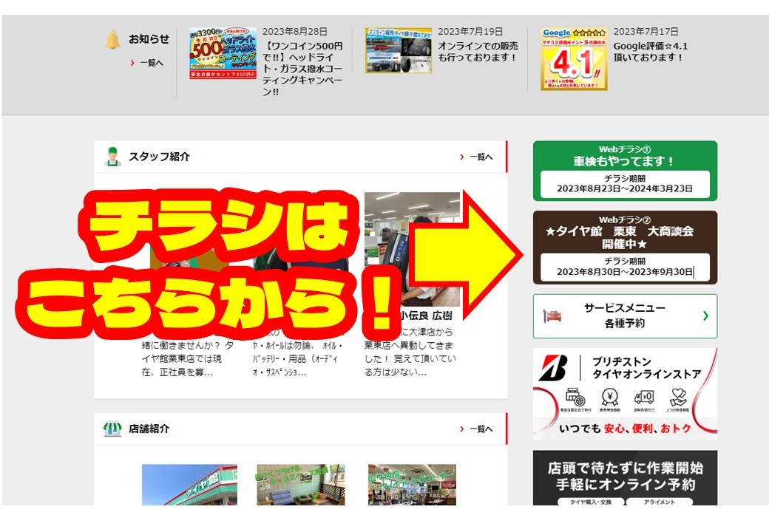Image resolution: width=769 pixels, height=532 pixels.
Task: Read the ワンコイン500円 campaign news text
Action: (302, 69)
